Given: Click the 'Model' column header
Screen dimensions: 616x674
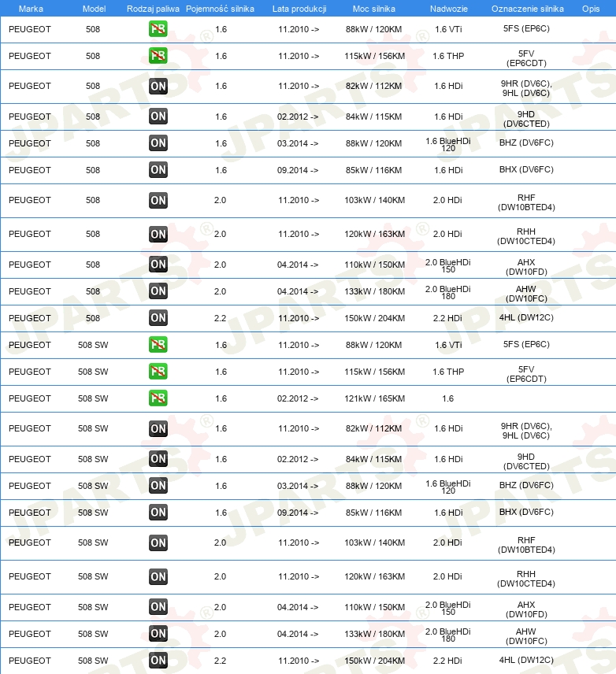Looking at the screenshot, I should (x=95, y=9).
